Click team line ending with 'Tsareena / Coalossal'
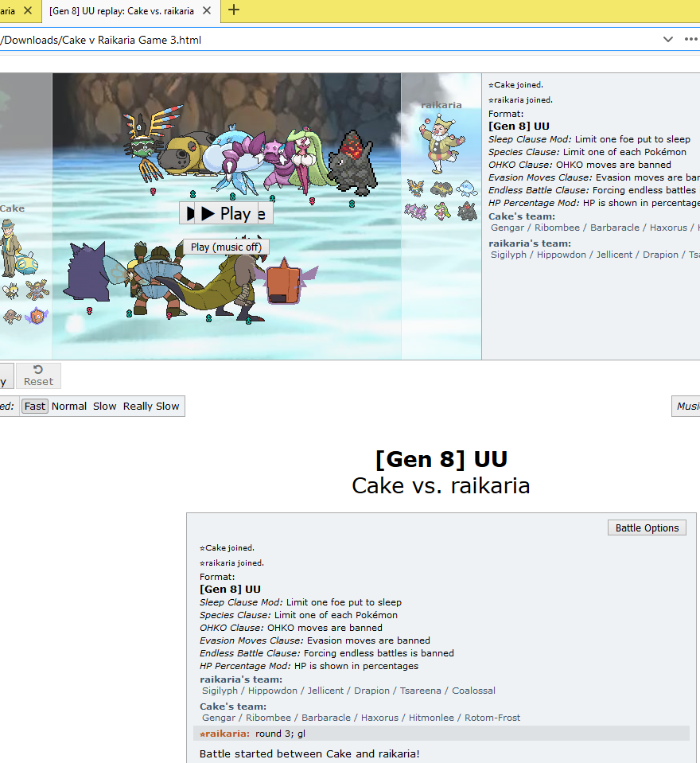The image size is (700, 763). click(348, 691)
